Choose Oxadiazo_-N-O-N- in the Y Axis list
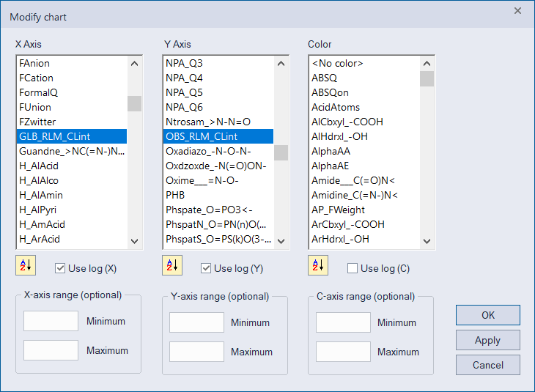The width and height of the screenshot is (535, 392). tap(218, 151)
